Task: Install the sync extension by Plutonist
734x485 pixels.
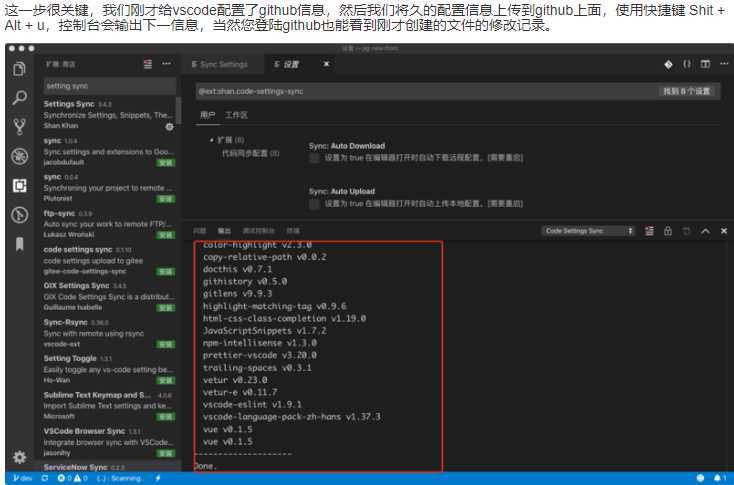Action: coord(166,199)
